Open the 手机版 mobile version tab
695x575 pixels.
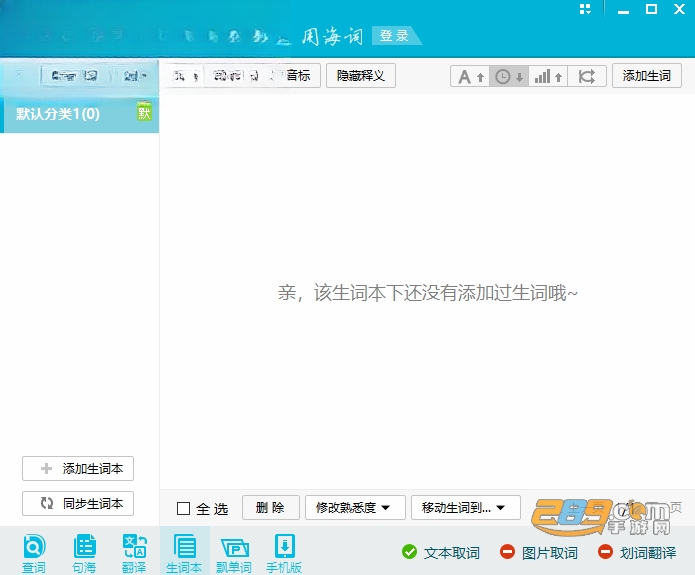click(284, 553)
